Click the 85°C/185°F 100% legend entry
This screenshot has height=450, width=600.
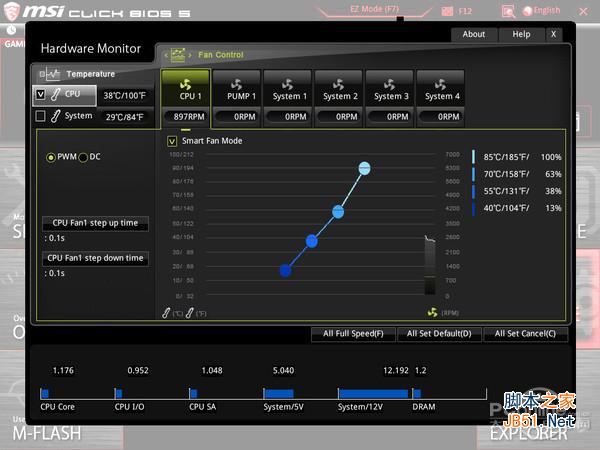[x=517, y=157]
